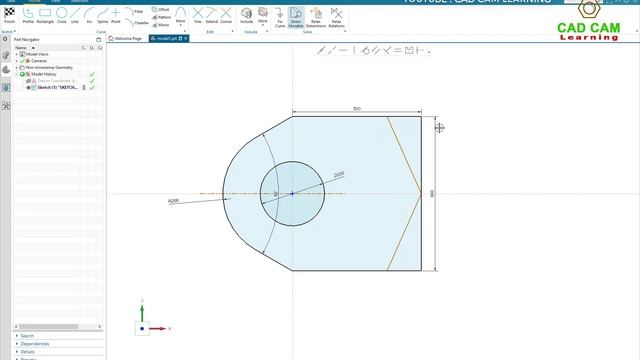Sort by the Name column header
640x360 pixels.
tap(47, 48)
